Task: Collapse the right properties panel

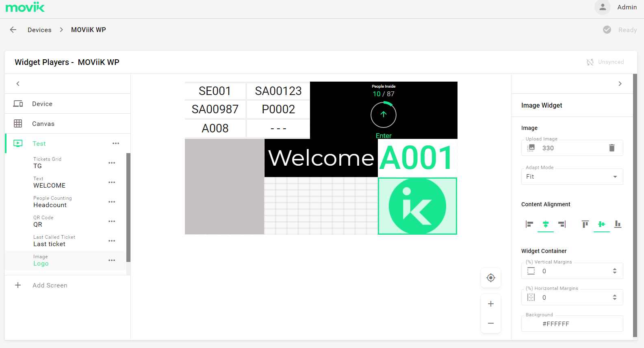Action: (620, 84)
